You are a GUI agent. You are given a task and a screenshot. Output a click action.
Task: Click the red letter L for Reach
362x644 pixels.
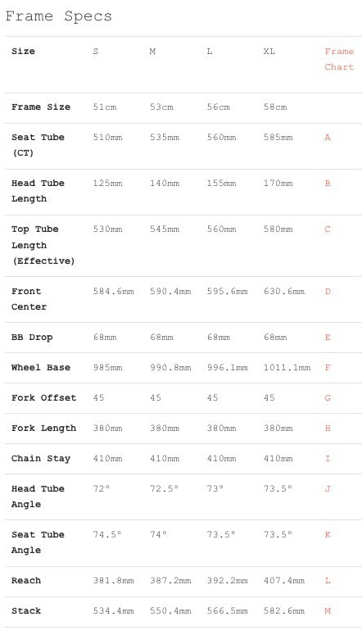click(x=328, y=581)
